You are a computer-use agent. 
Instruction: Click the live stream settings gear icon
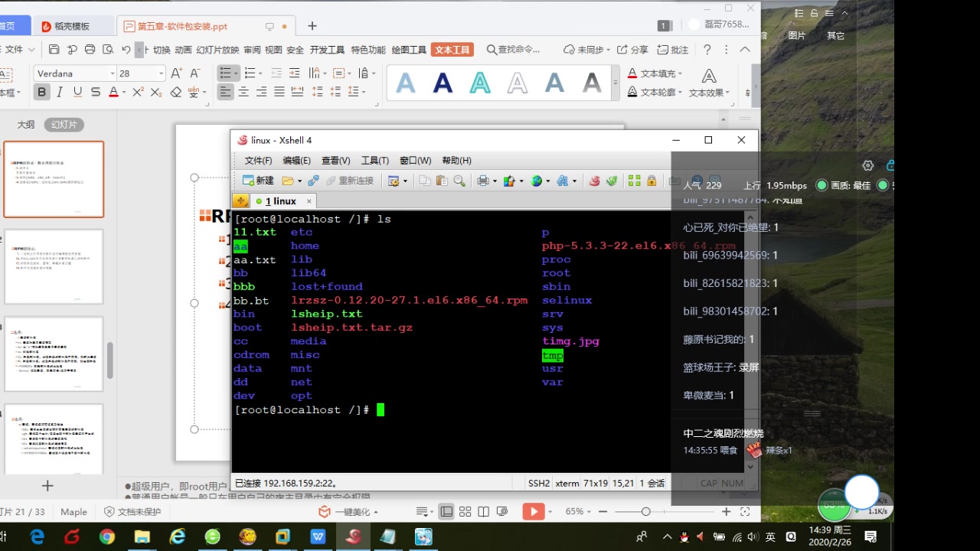(867, 165)
